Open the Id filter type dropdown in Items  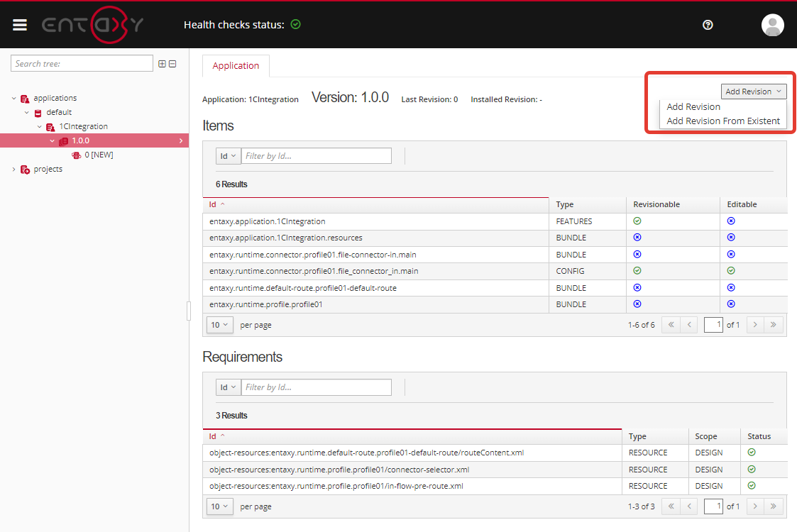228,156
